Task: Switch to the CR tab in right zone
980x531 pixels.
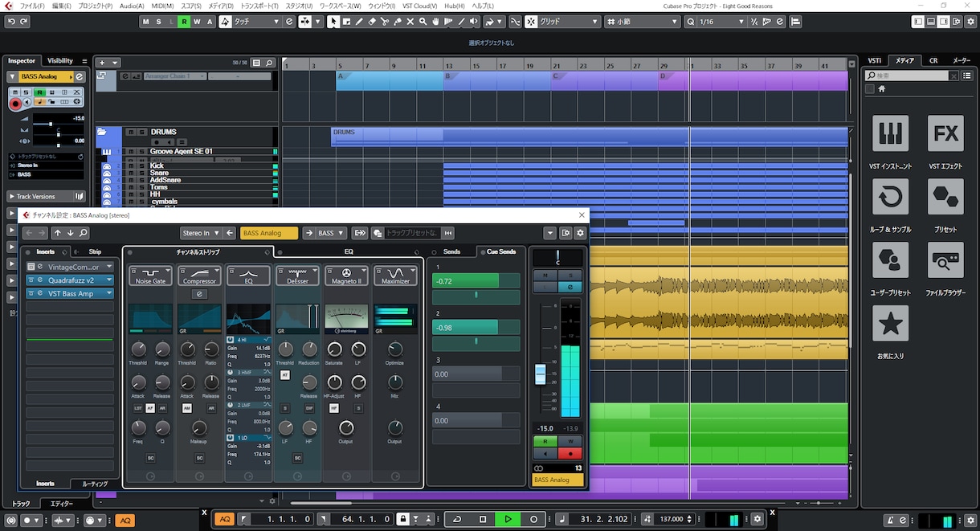Action: point(933,61)
